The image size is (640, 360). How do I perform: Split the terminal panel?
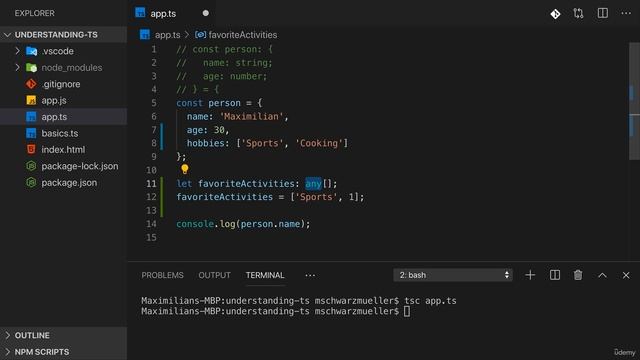pyautogui.click(x=555, y=275)
